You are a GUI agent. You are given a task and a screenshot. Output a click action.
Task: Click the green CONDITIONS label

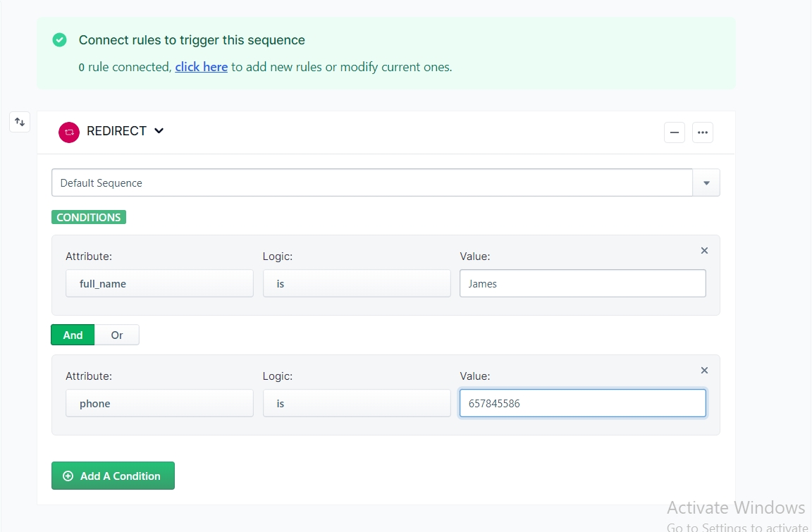point(89,217)
